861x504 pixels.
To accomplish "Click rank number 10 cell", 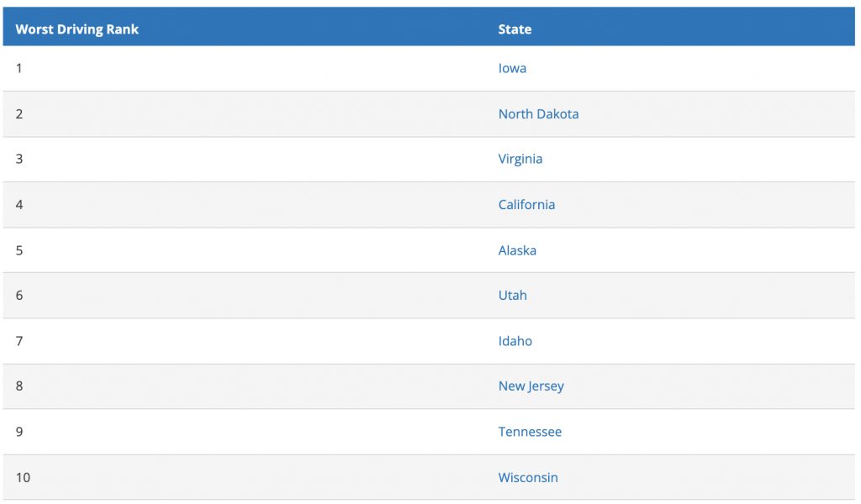I will pos(23,477).
